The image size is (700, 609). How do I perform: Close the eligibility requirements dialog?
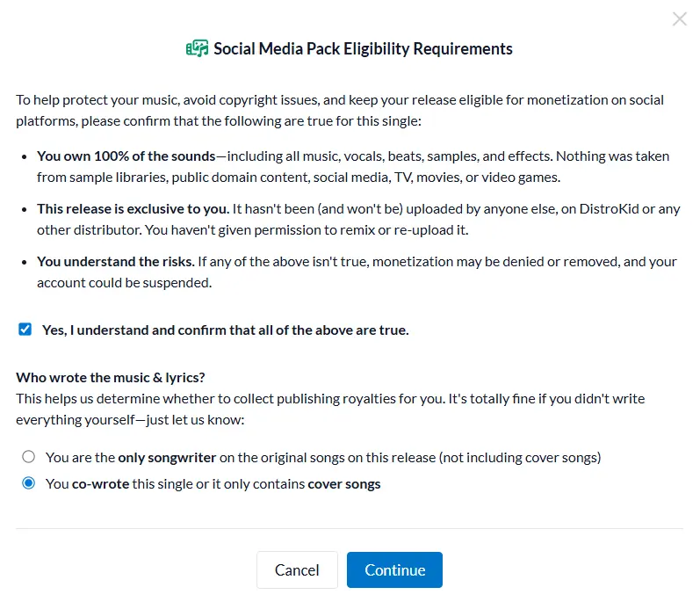pyautogui.click(x=680, y=19)
